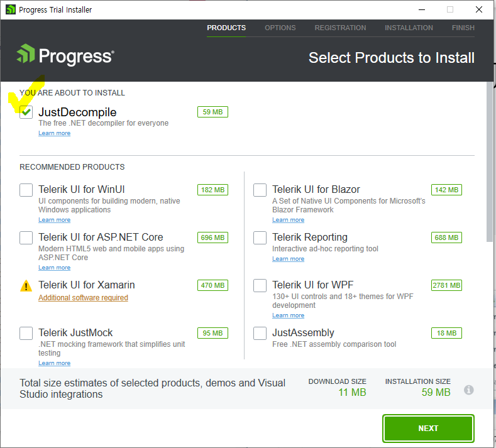Check Telerik UI for WinUI

click(x=26, y=190)
